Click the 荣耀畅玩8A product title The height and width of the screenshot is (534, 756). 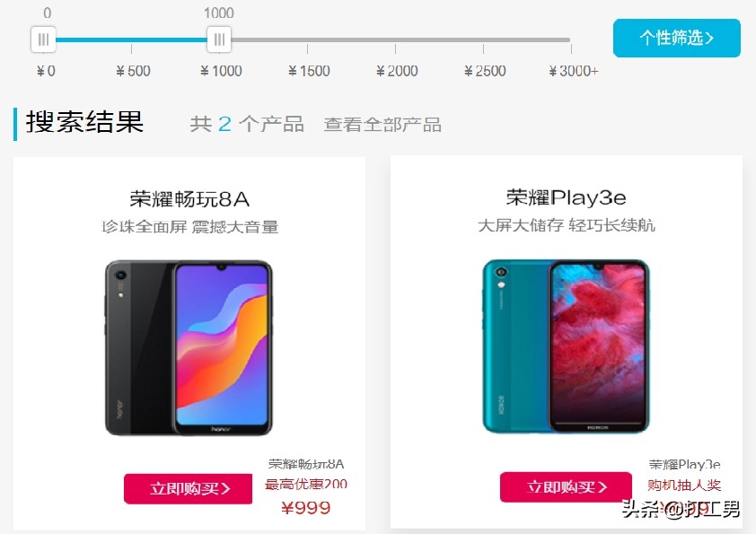pos(189,199)
